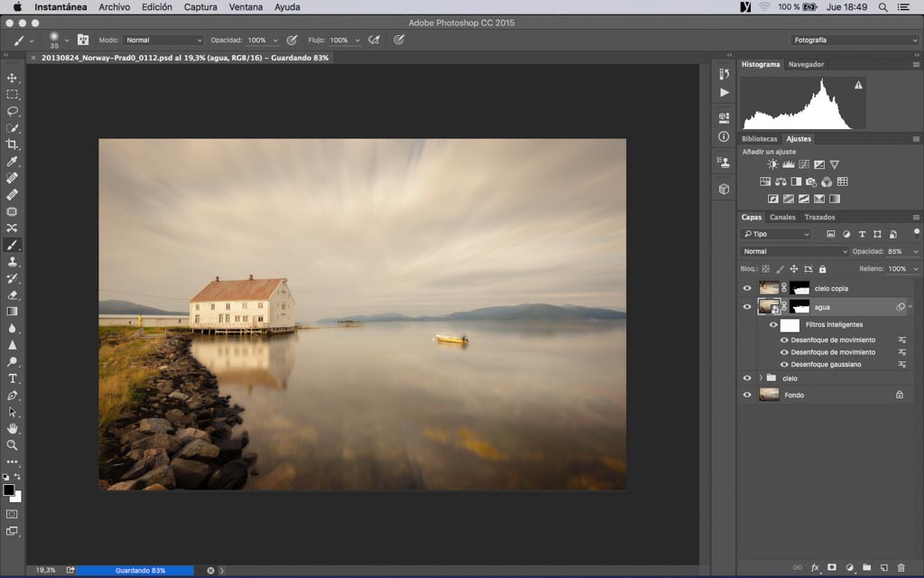Click the agua layer thumbnail
Viewport: 924px width, 578px height.
click(x=769, y=307)
